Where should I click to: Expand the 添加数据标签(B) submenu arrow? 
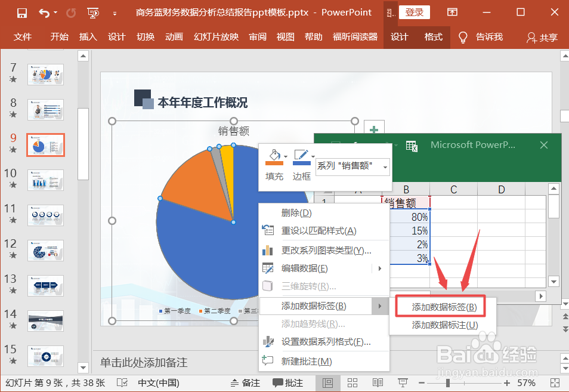point(380,306)
